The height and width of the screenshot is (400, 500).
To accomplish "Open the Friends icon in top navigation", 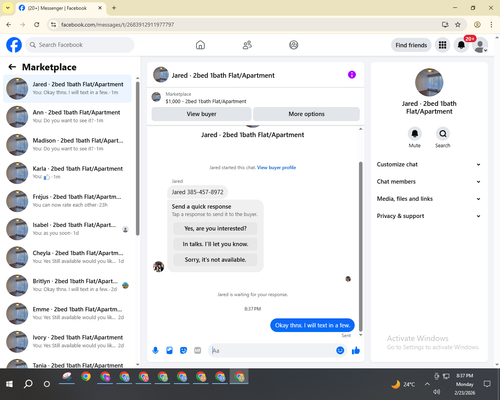I will coord(247,45).
